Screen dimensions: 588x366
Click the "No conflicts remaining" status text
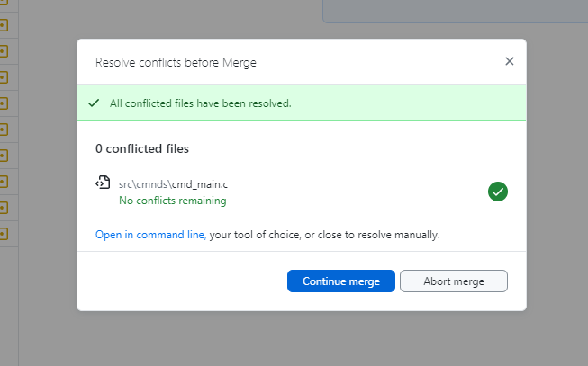coord(172,201)
